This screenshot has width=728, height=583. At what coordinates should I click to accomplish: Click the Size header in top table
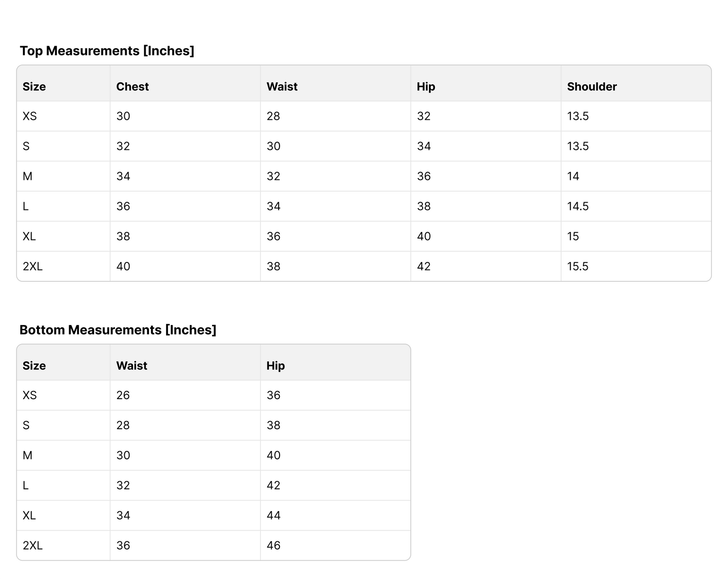pos(34,87)
